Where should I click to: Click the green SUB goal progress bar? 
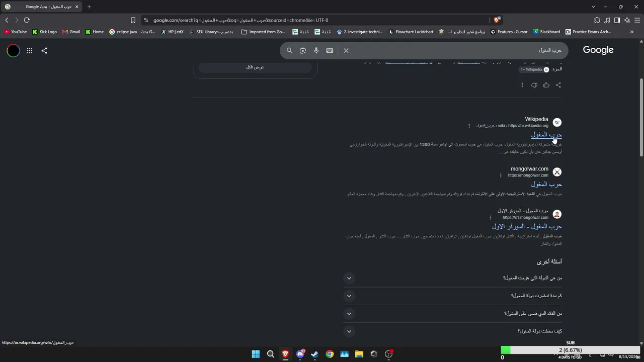tap(570, 350)
